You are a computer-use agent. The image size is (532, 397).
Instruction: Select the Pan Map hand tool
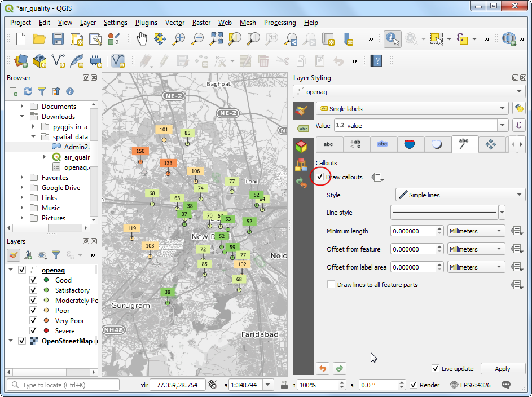142,39
